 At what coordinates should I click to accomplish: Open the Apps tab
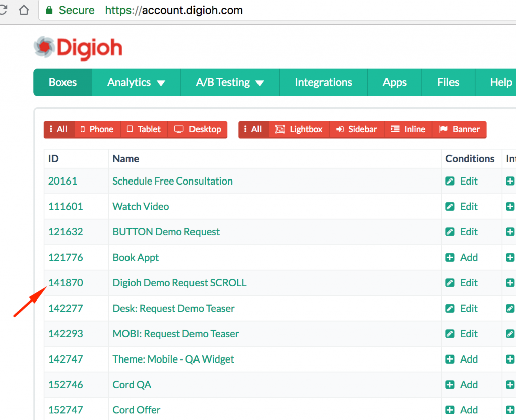tap(395, 82)
